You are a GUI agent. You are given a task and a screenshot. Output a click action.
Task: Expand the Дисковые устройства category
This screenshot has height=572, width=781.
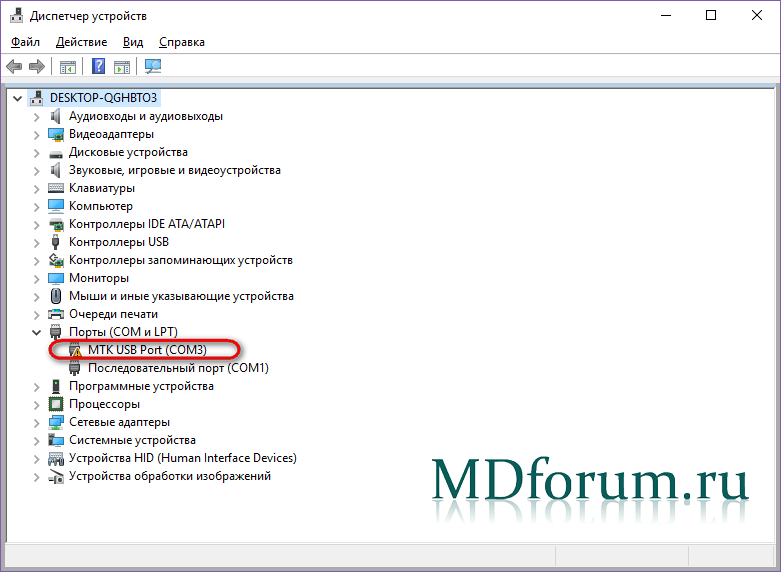coord(36,152)
